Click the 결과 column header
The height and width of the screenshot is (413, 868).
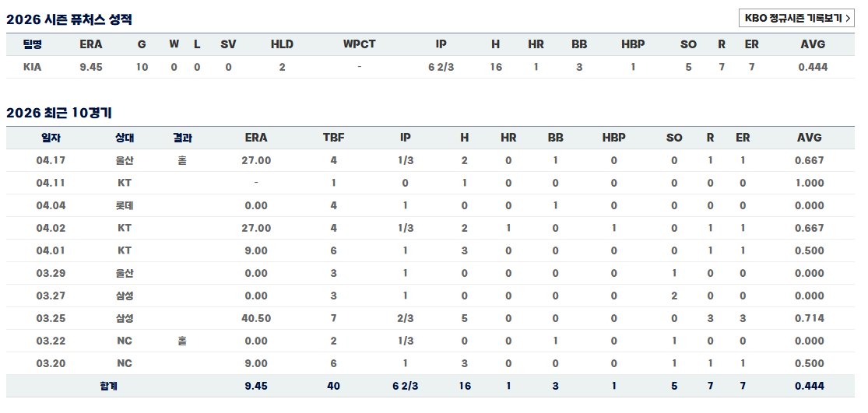pyautogui.click(x=182, y=138)
